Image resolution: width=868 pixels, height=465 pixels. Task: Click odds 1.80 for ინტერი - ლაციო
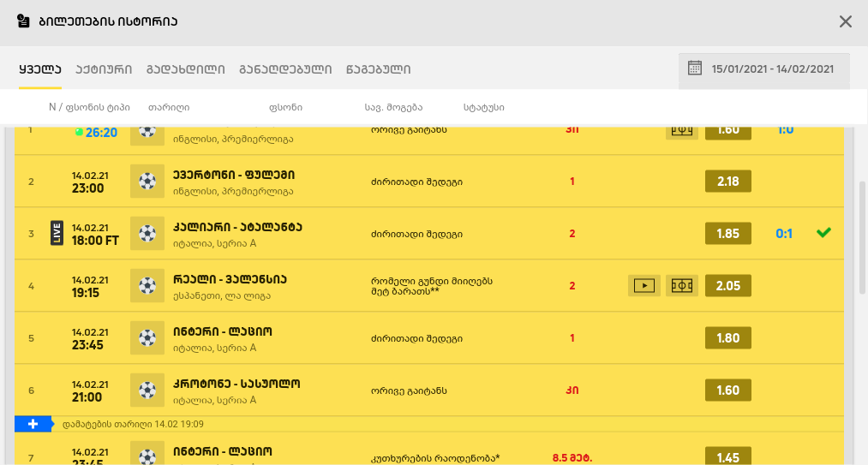(728, 337)
